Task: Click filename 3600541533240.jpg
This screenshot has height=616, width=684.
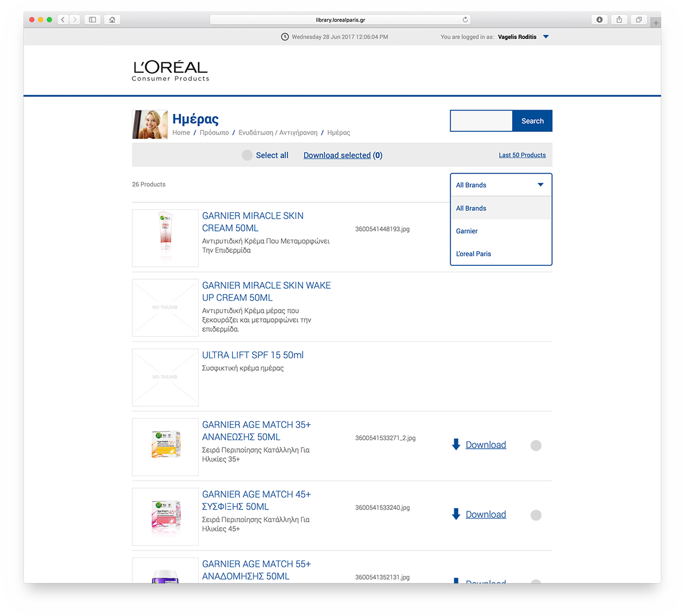Action: 382,508
